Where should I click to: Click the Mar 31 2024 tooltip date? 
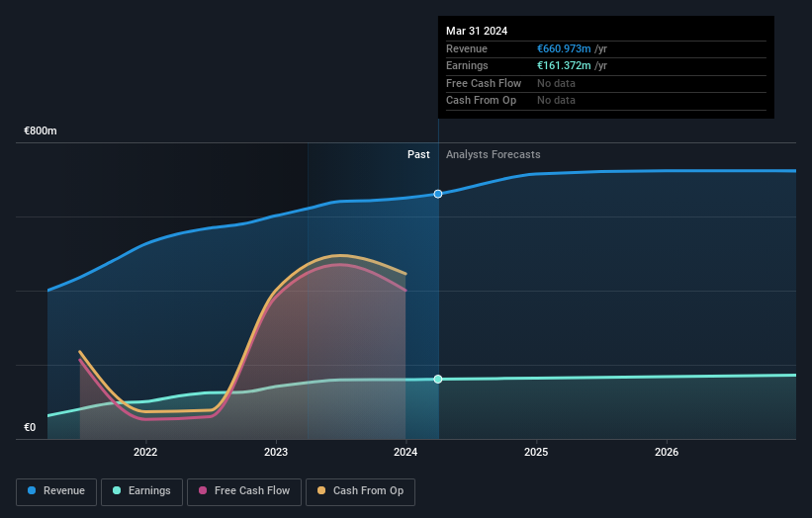pos(477,31)
